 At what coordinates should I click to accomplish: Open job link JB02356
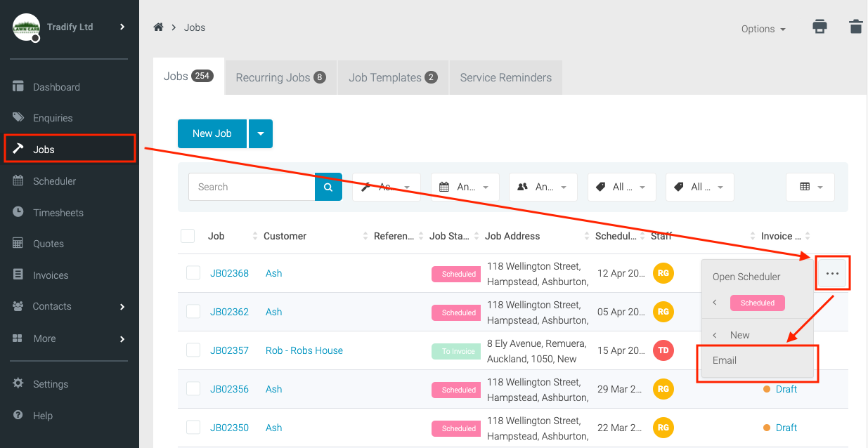[229, 389]
